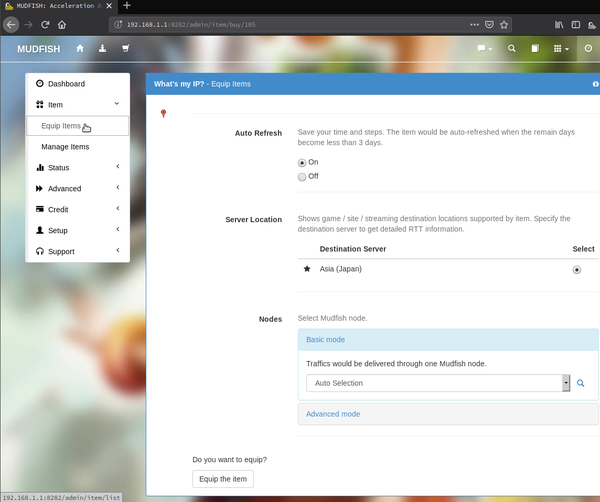
Task: Select the Asia (Japan) server radio button
Action: [576, 270]
